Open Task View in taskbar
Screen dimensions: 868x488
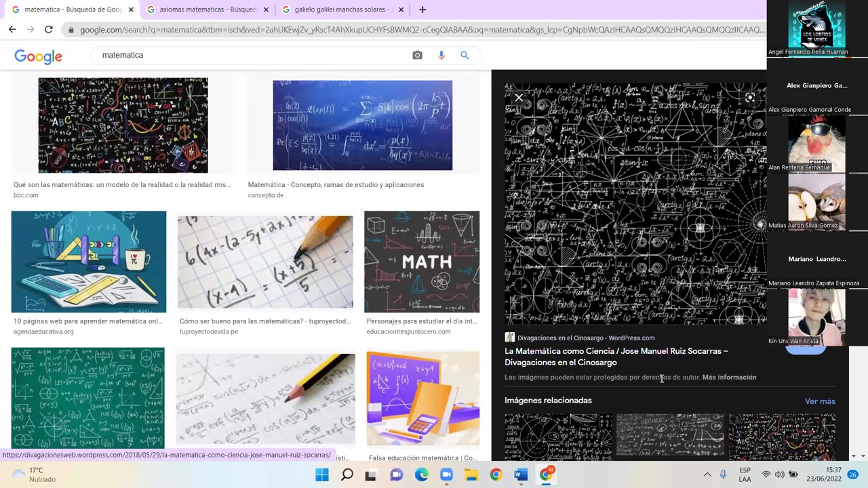click(371, 474)
